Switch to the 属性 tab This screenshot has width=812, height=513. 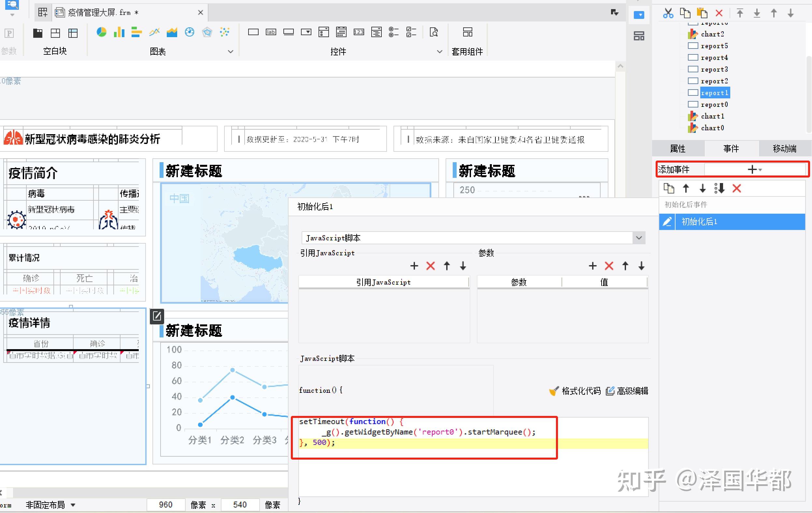click(x=678, y=149)
